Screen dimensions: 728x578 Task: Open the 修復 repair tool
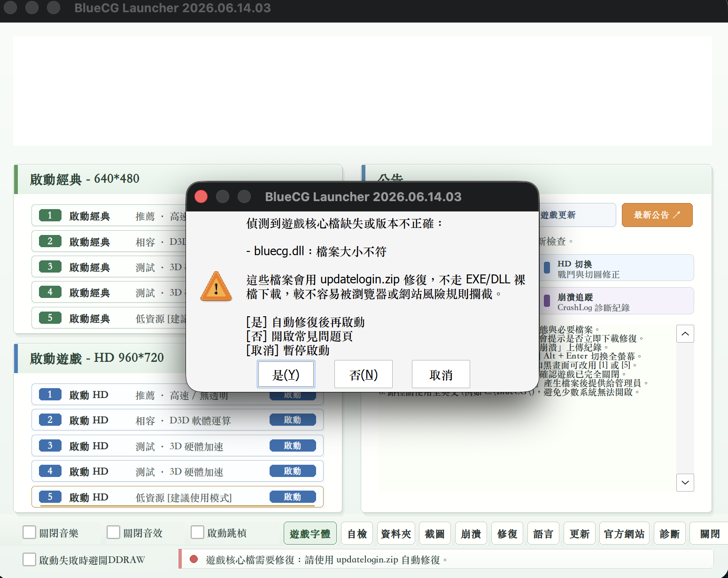(507, 533)
